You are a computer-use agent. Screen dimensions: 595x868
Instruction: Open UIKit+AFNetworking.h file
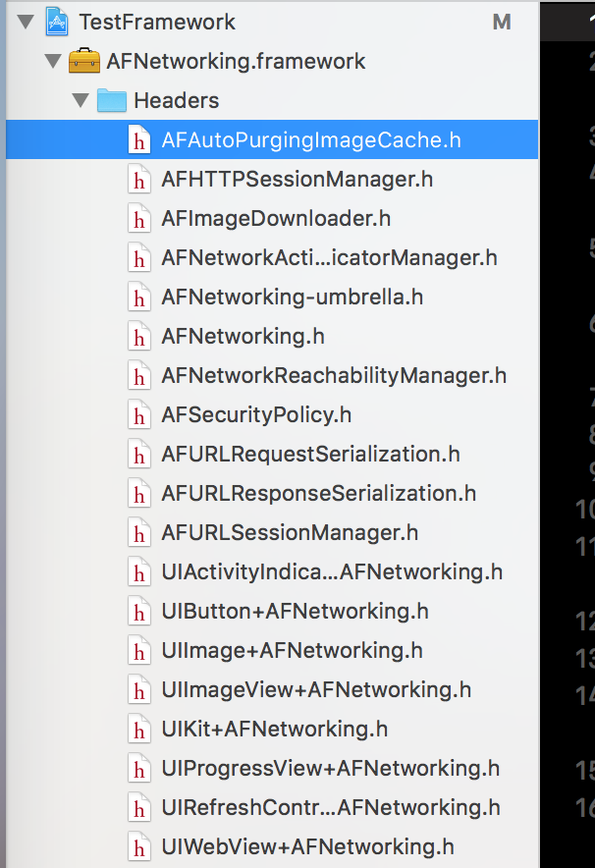(x=272, y=729)
